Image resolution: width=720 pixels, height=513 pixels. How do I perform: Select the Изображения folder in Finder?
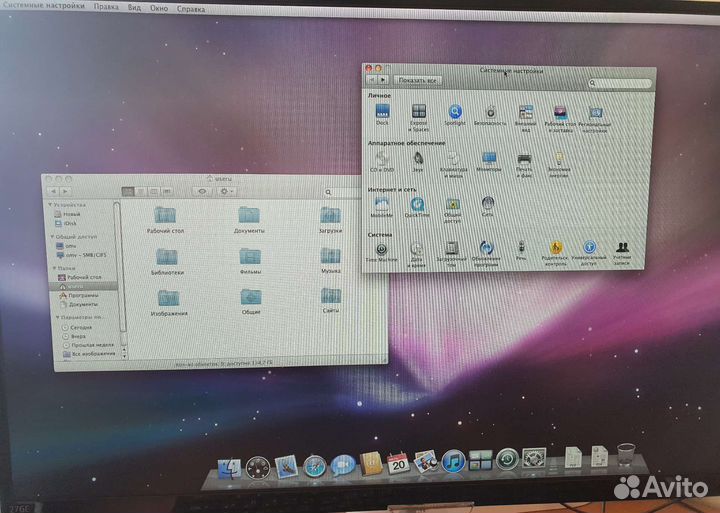[169, 303]
